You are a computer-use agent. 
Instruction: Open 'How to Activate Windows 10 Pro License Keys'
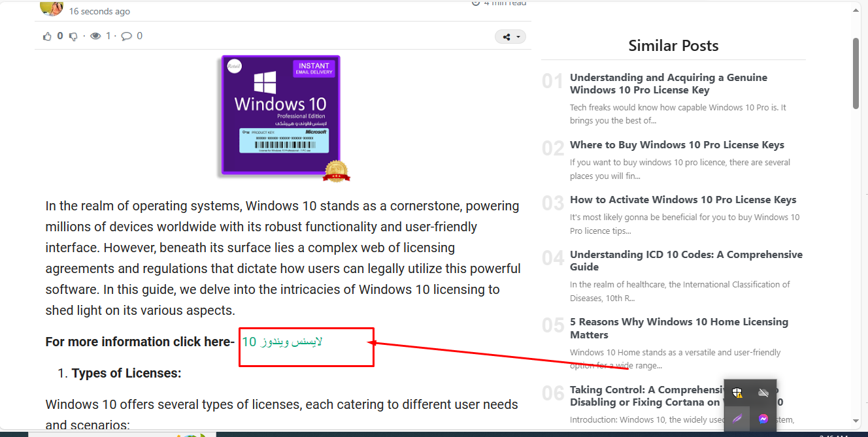[x=683, y=200]
